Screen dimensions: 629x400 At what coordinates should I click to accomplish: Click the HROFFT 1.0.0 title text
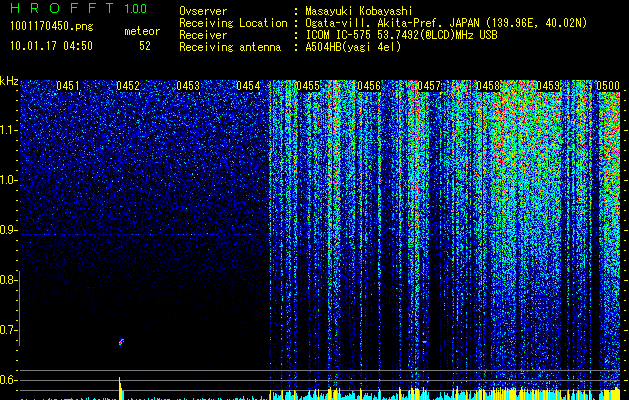click(78, 8)
